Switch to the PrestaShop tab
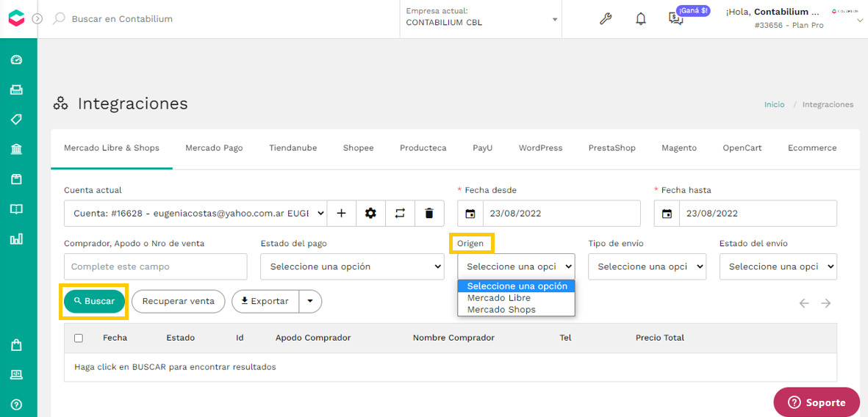Screen dimensions: 868x417 611,148
